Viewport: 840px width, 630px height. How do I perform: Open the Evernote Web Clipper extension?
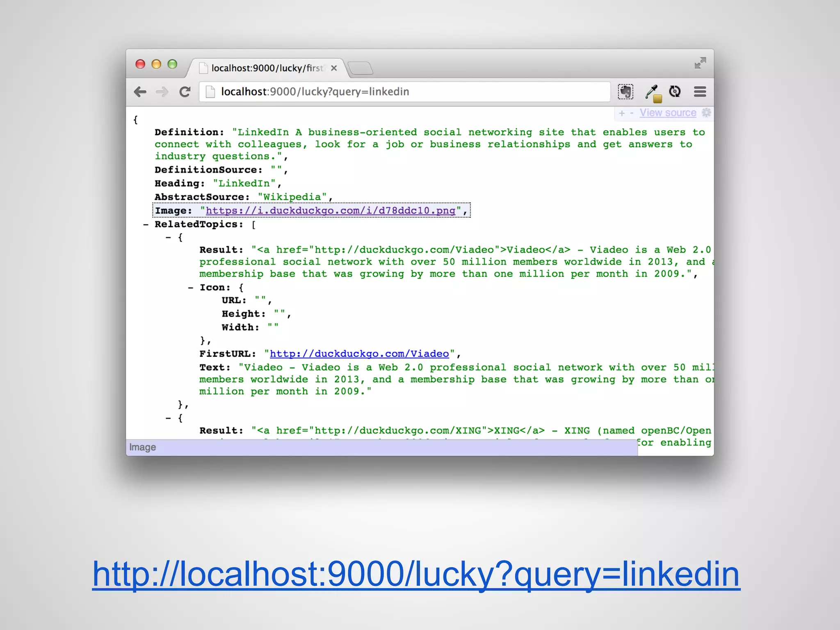click(x=625, y=92)
